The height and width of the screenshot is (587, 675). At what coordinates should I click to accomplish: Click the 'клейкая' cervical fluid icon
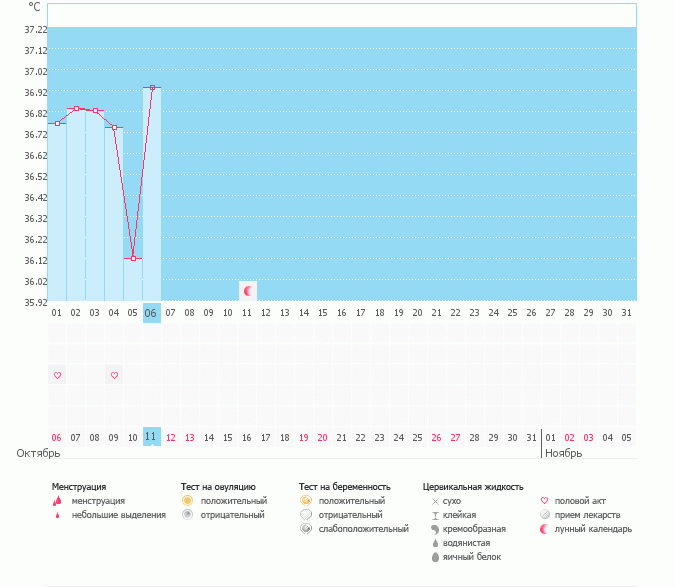[435, 516]
